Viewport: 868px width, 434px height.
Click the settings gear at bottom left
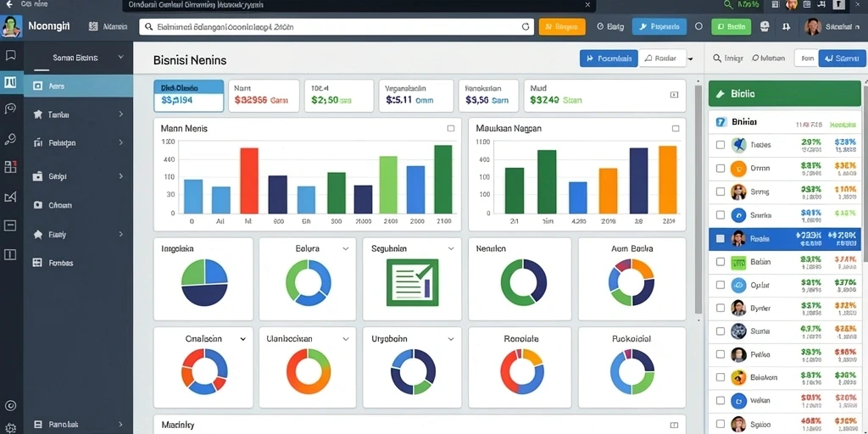click(10, 427)
